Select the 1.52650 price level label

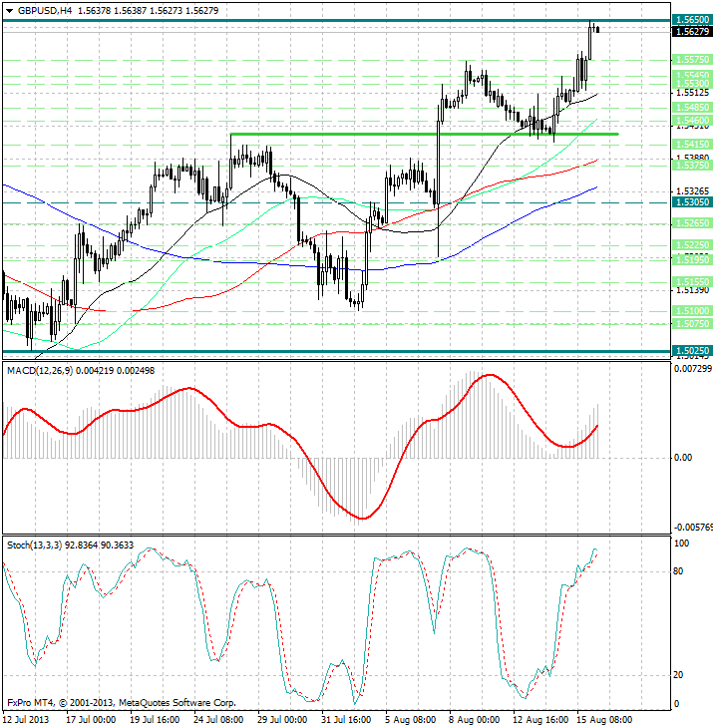[691, 223]
